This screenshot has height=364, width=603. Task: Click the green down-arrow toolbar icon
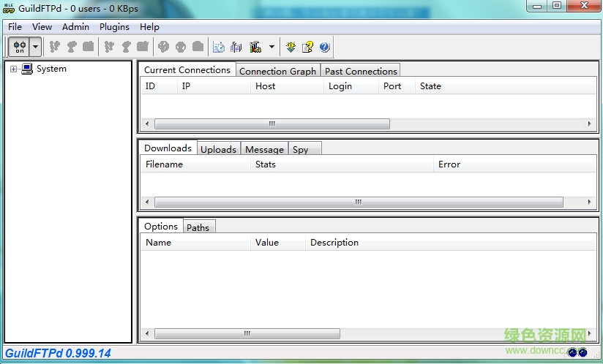[x=291, y=47]
